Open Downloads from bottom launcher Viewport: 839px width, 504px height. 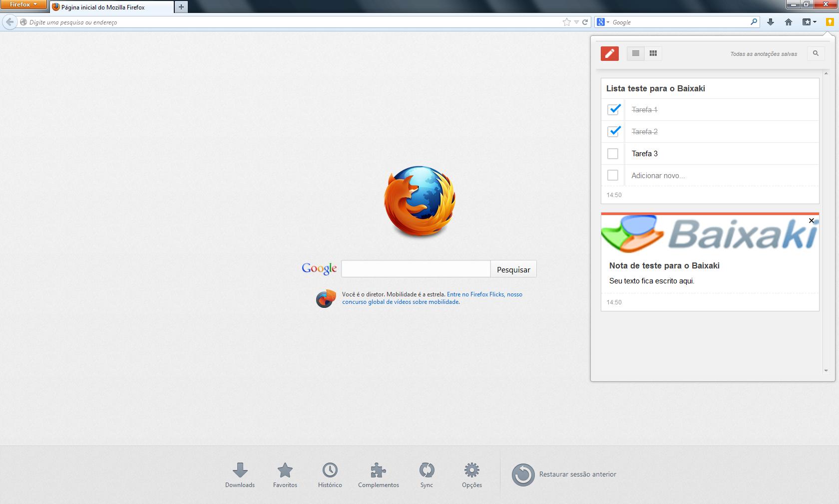(240, 475)
